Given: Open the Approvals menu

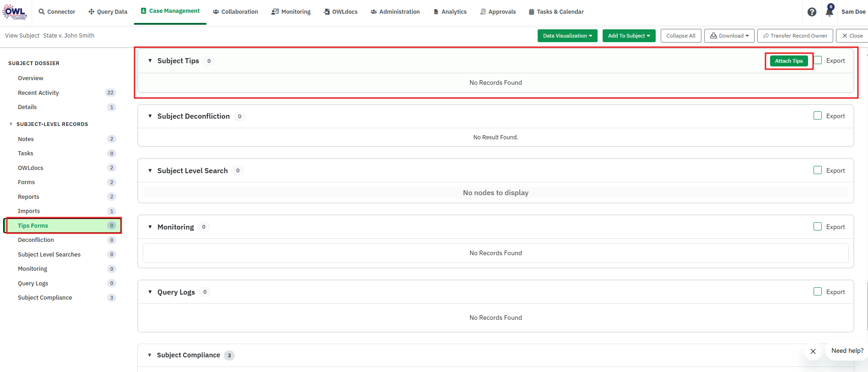Looking at the screenshot, I should [x=498, y=12].
